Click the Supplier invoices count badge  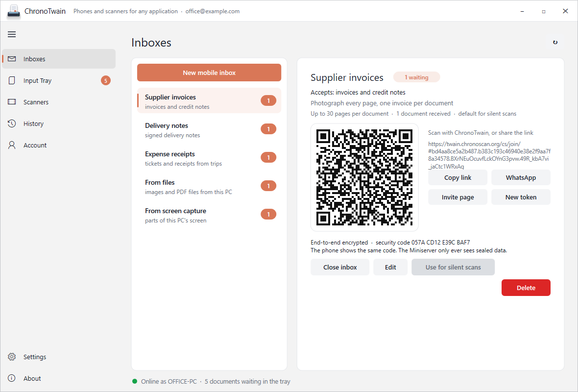(268, 100)
